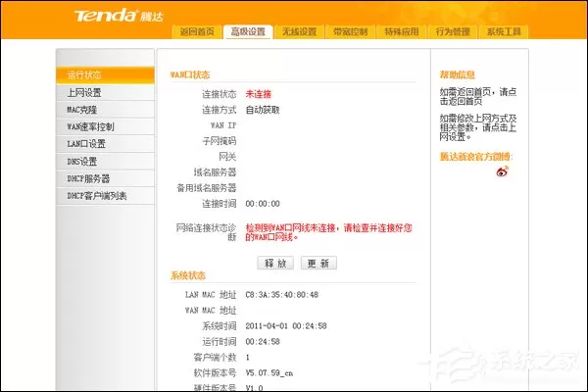
Task: Open the 带宽控制 tab
Action: pos(350,31)
